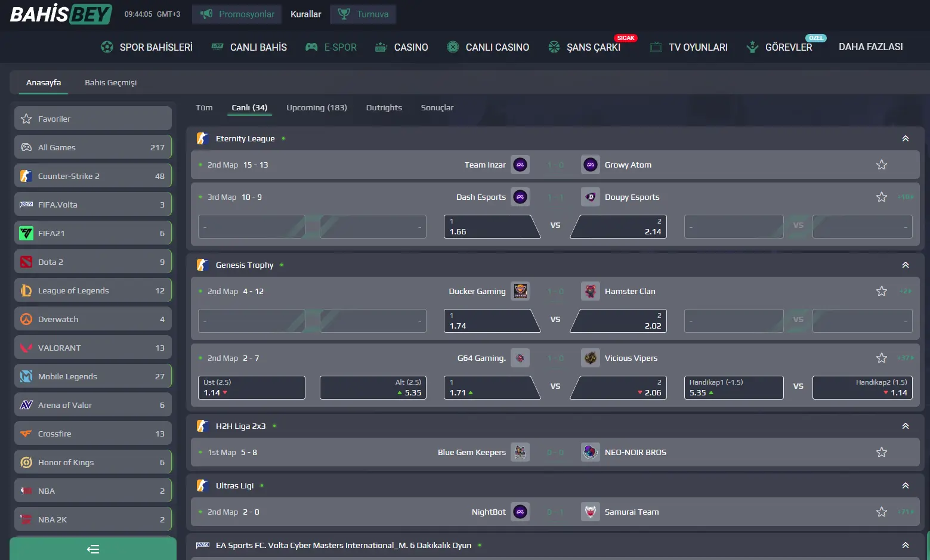Select Overwatch sidebar icon
Image resolution: width=930 pixels, height=560 pixels.
(x=26, y=319)
